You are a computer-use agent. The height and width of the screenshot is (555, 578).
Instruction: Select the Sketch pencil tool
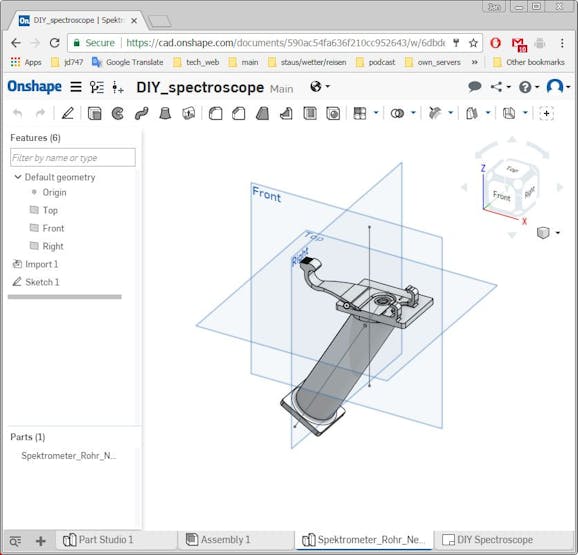[67, 113]
